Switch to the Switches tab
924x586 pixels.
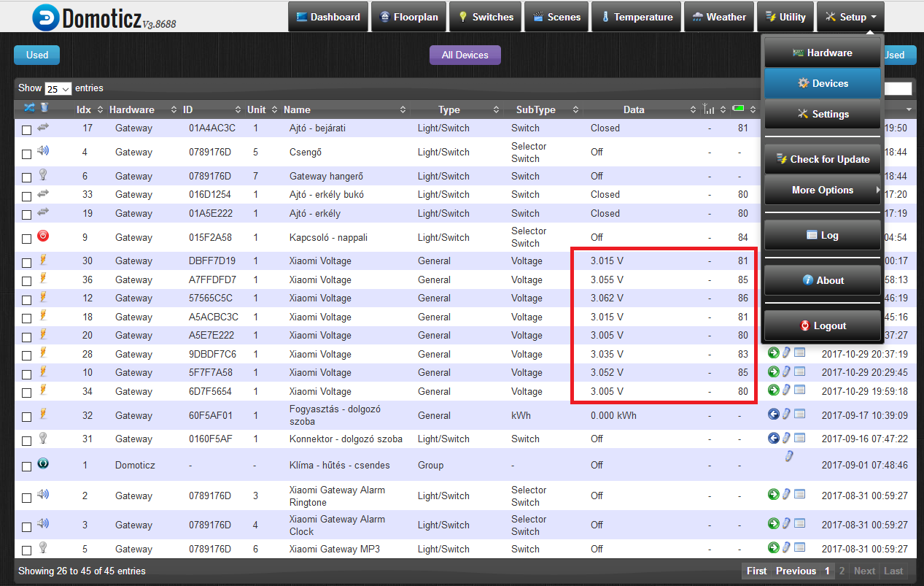pyautogui.click(x=485, y=17)
